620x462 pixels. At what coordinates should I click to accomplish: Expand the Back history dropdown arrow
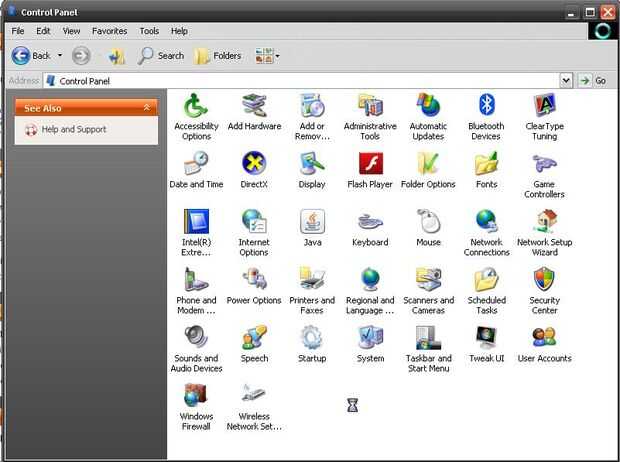(60, 55)
